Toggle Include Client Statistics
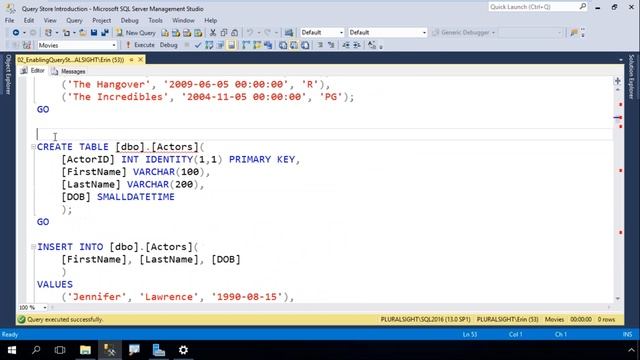This screenshot has height=360, width=640. pos(268,45)
